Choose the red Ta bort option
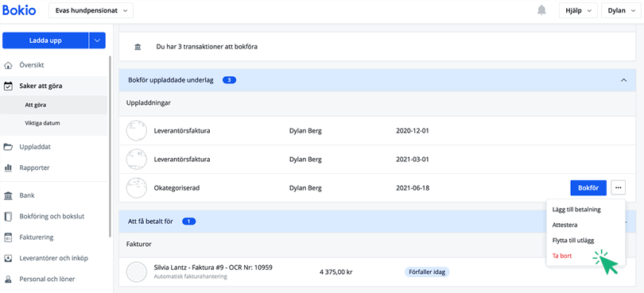The height and width of the screenshot is (293, 644). [x=562, y=256]
